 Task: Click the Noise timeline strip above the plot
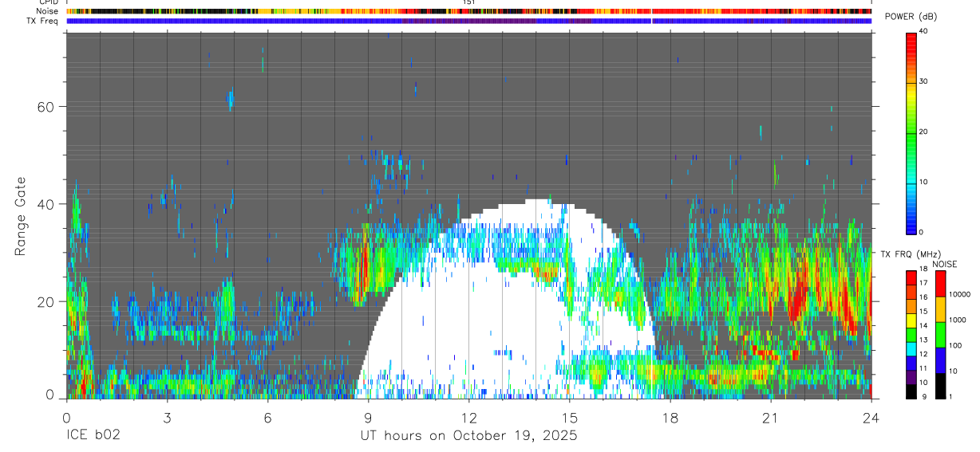pyautogui.click(x=469, y=11)
